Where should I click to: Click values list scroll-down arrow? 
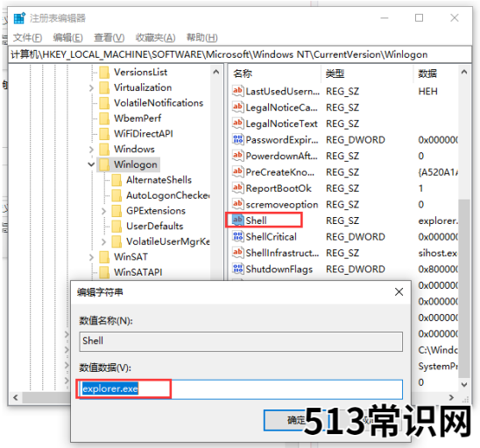pos(464,384)
